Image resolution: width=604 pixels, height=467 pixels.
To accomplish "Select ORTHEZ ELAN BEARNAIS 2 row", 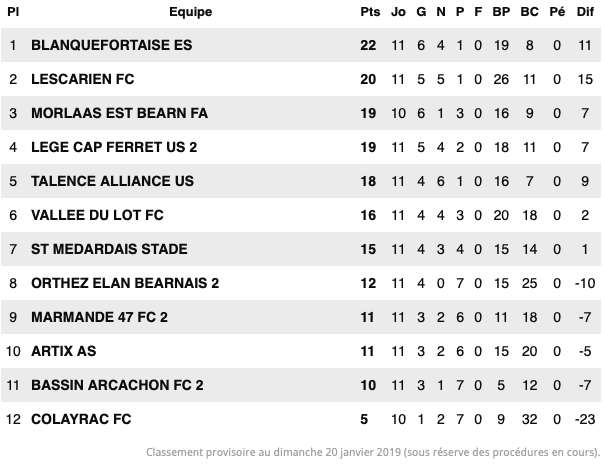I will coord(301,283).
